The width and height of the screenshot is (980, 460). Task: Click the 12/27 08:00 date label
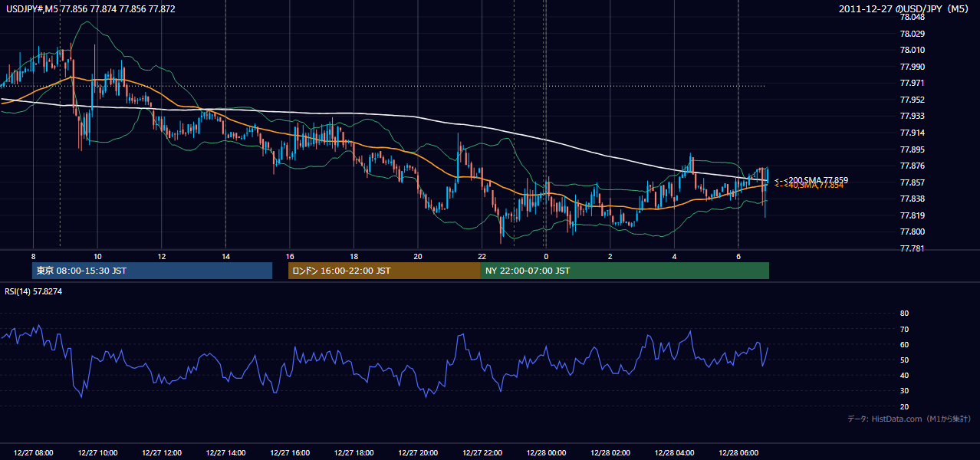33,453
